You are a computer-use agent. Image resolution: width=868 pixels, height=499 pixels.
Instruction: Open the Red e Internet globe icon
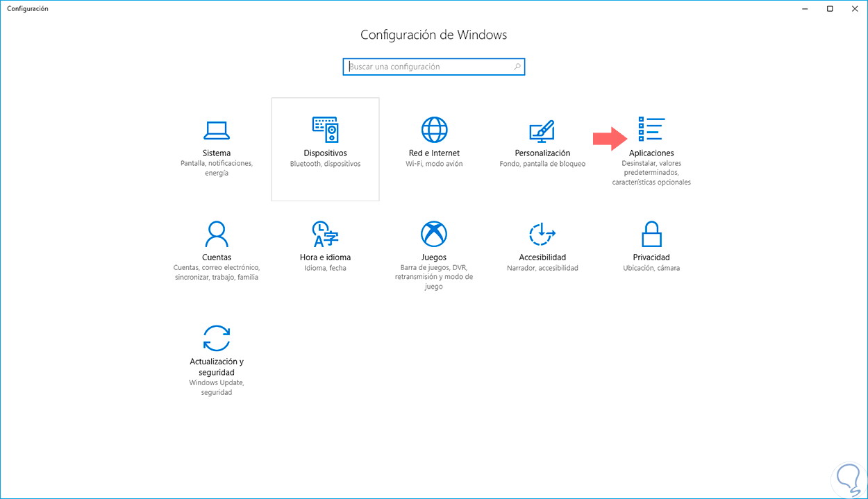click(434, 130)
